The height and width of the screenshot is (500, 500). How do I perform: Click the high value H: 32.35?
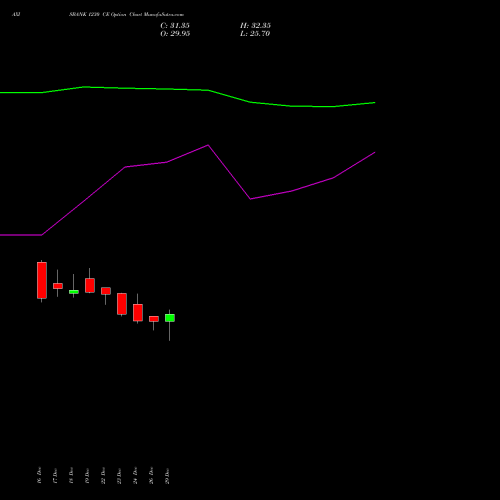coord(255,26)
